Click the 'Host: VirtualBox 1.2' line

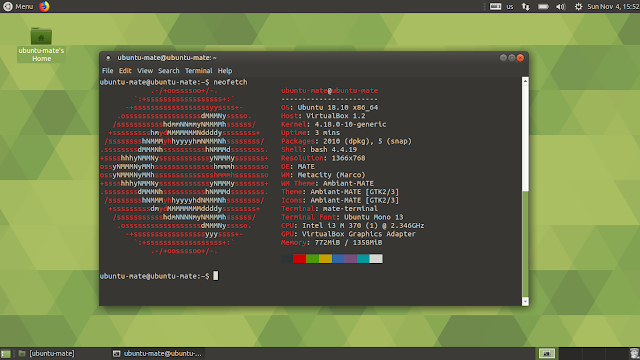[x=323, y=116]
